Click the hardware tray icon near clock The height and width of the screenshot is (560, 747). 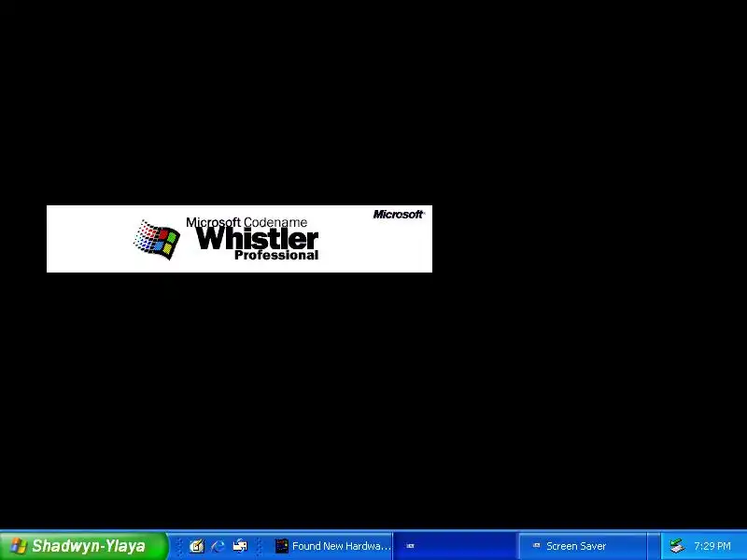point(676,546)
